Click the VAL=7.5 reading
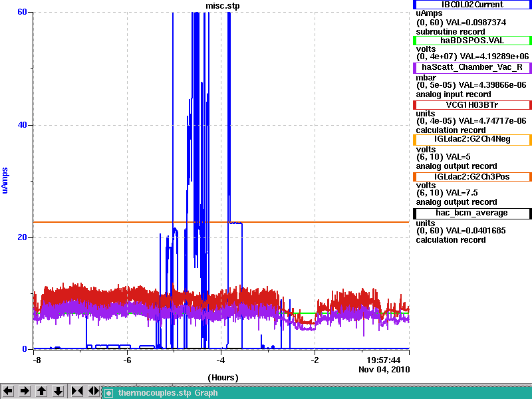The width and height of the screenshot is (532, 399). pyautogui.click(x=462, y=193)
